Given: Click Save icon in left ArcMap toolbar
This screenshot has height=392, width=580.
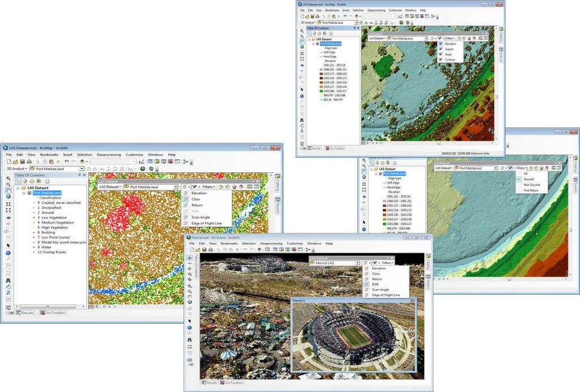Looking at the screenshot, I should [22, 161].
